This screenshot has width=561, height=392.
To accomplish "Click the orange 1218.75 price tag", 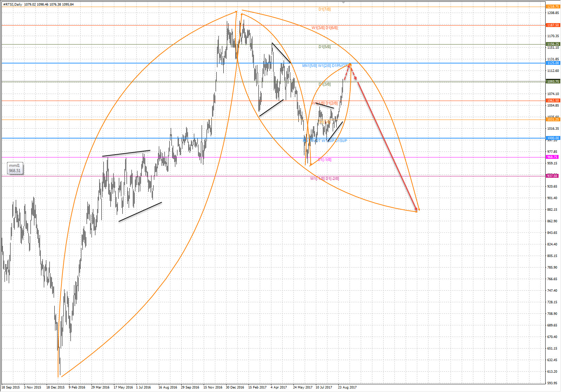I will click(553, 7).
